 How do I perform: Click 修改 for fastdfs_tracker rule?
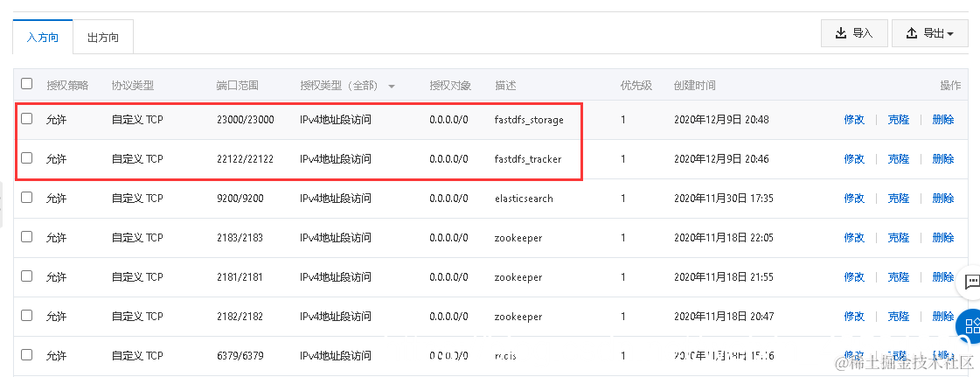(854, 159)
